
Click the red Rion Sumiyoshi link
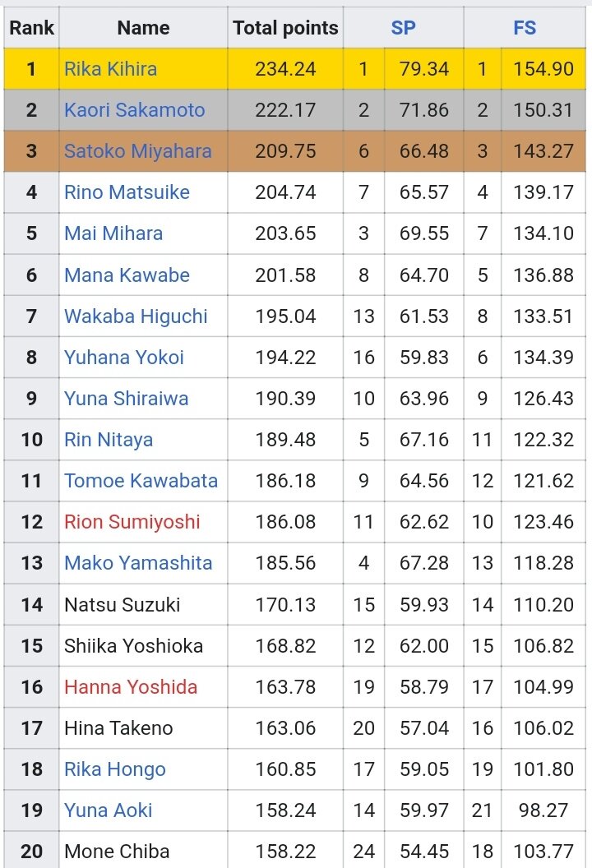tap(132, 522)
